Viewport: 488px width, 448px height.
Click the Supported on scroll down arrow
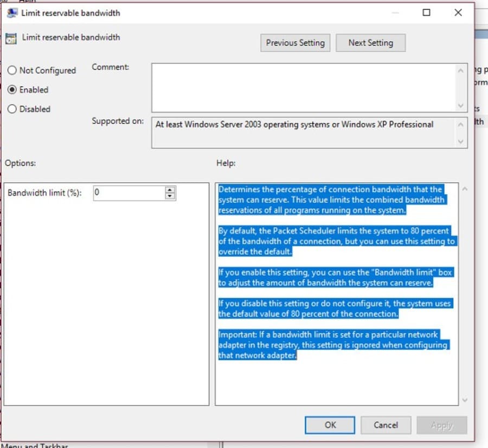point(460,141)
